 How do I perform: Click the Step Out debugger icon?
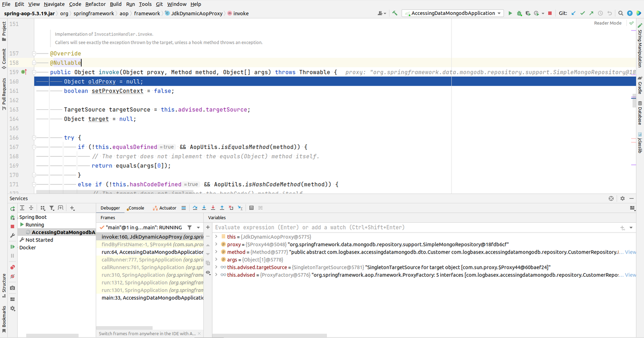coord(222,208)
